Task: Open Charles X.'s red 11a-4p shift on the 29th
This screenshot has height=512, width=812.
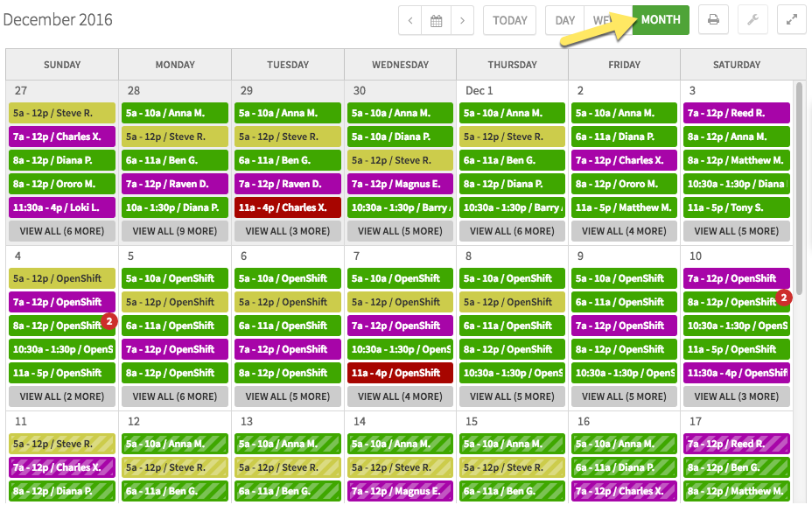Action: tap(287, 207)
